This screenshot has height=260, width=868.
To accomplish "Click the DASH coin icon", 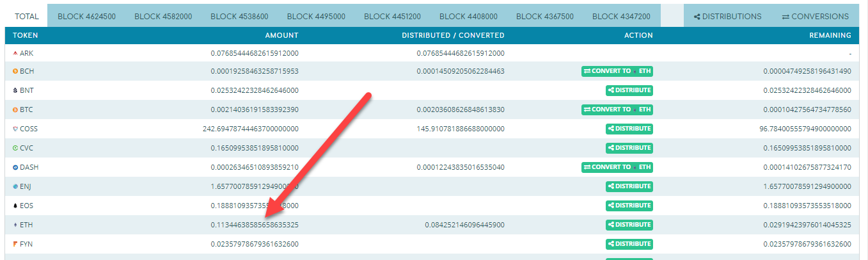I will coord(15,168).
